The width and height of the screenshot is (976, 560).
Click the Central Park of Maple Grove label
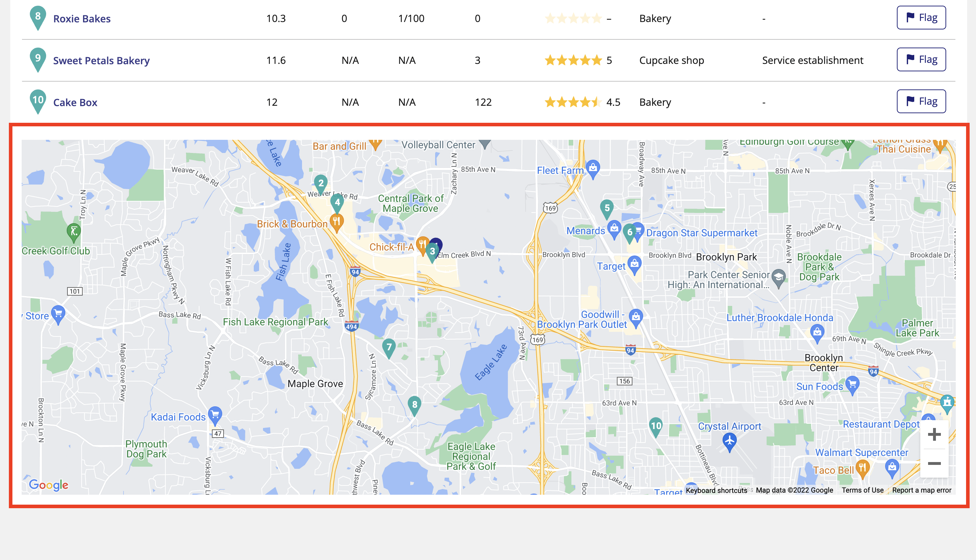point(411,203)
